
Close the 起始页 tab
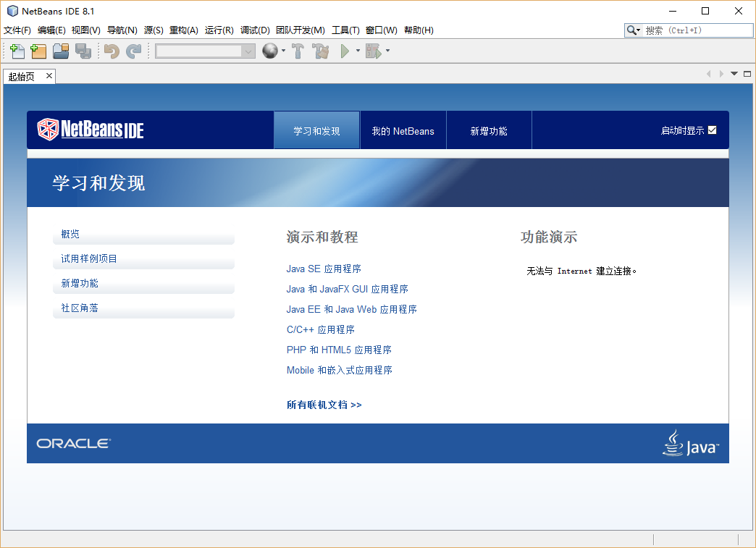point(49,76)
